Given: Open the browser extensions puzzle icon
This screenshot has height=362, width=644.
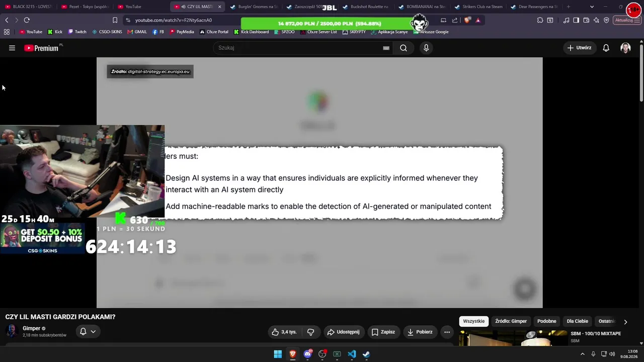Looking at the screenshot, I should coord(540,20).
